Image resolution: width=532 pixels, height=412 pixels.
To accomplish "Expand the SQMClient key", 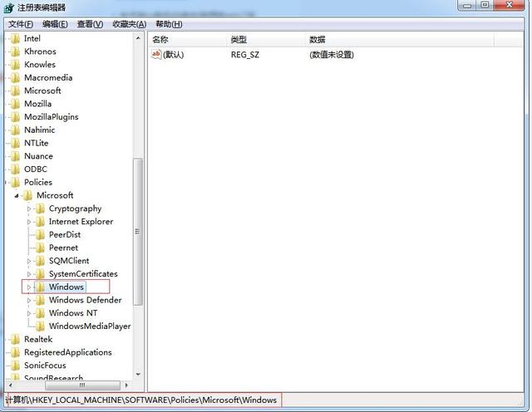I will tap(29, 261).
